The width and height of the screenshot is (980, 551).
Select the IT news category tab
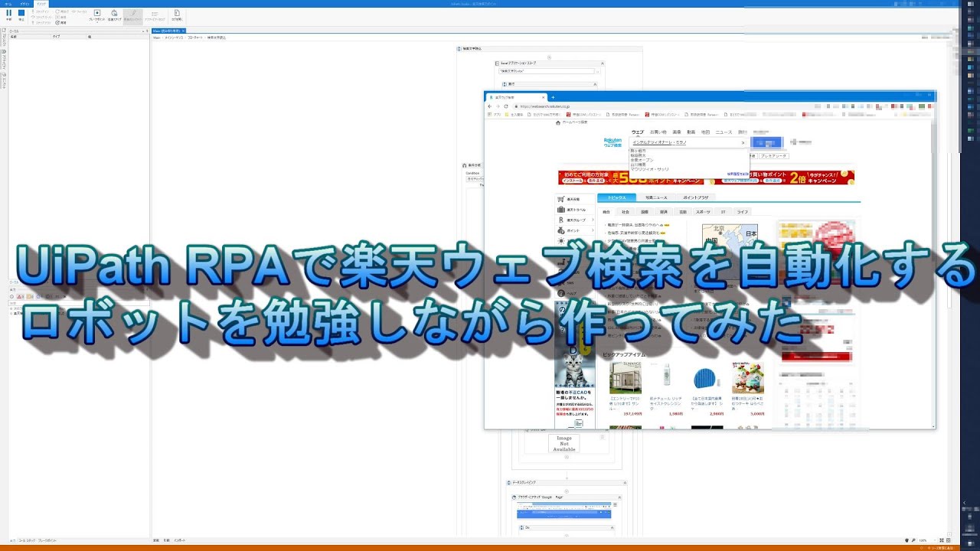coord(723,211)
